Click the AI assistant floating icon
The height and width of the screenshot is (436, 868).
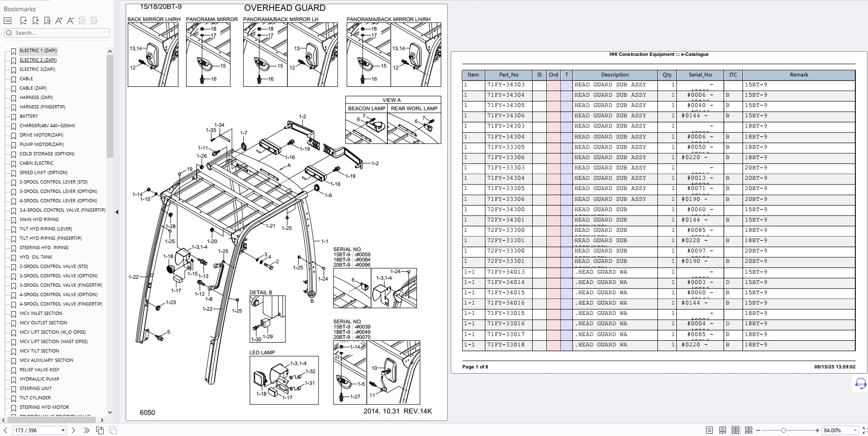[860, 384]
